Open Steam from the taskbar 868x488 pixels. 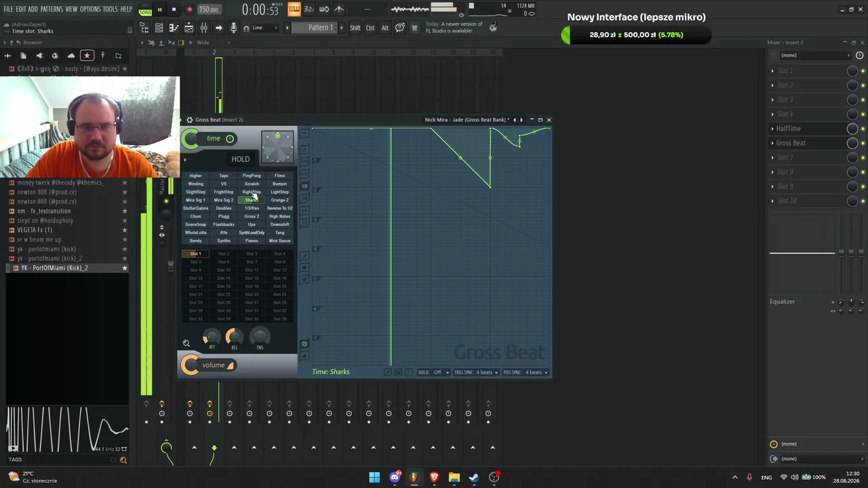tap(473, 477)
